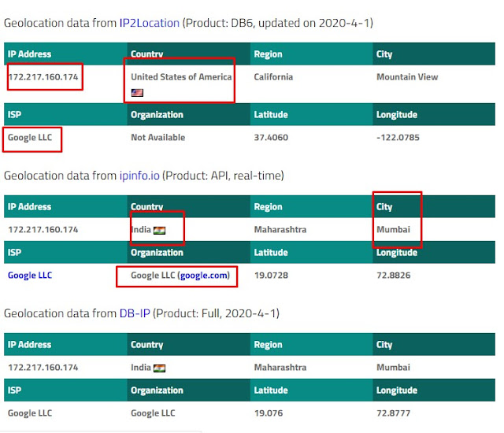The image size is (504, 433).
Task: Click the blue Google LLC ISP link
Action: [x=30, y=276]
